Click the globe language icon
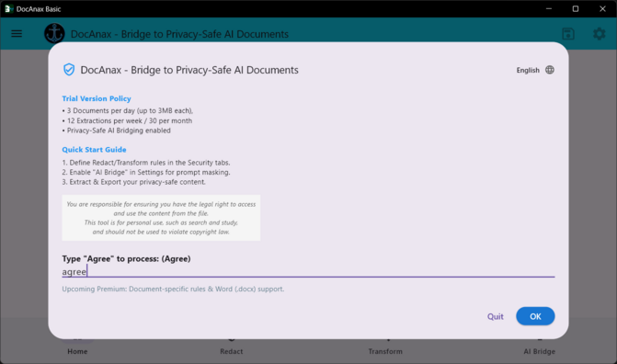617x364 pixels. click(x=550, y=70)
